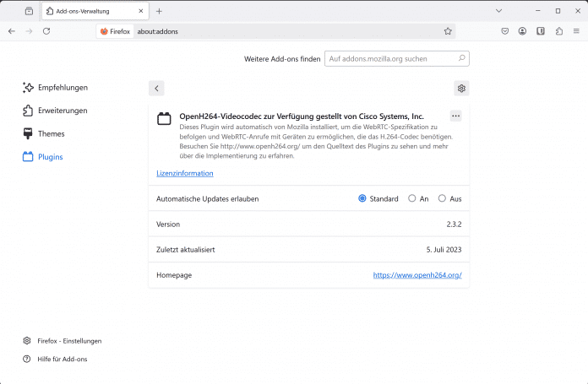This screenshot has width=588, height=384.
Task: Click the Firefox identity badge in address bar
Action: 115,31
